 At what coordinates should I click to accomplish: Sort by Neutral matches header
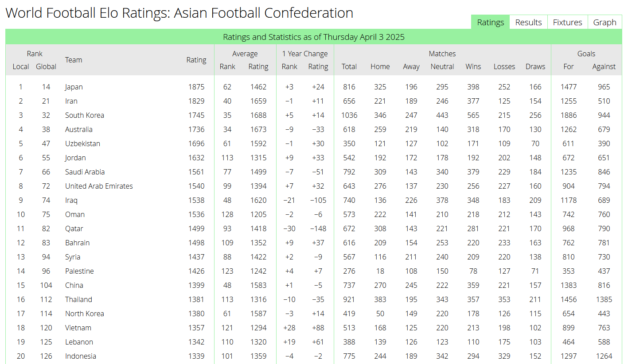(442, 66)
